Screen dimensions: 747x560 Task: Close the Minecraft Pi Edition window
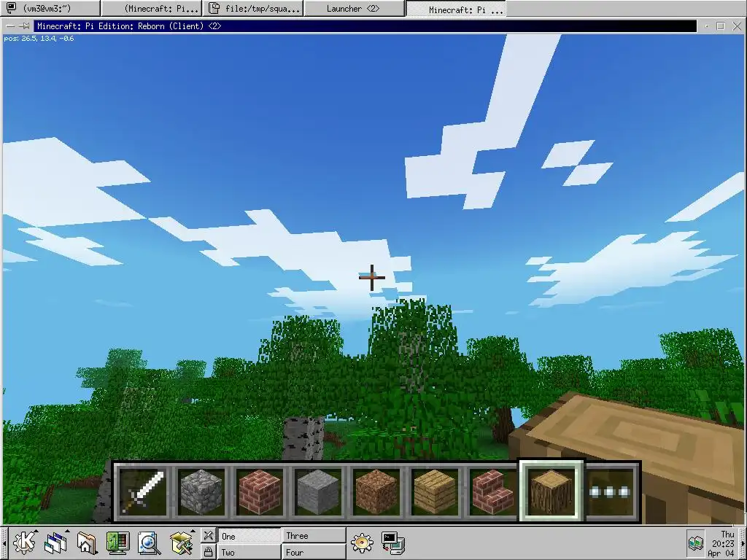coord(737,26)
